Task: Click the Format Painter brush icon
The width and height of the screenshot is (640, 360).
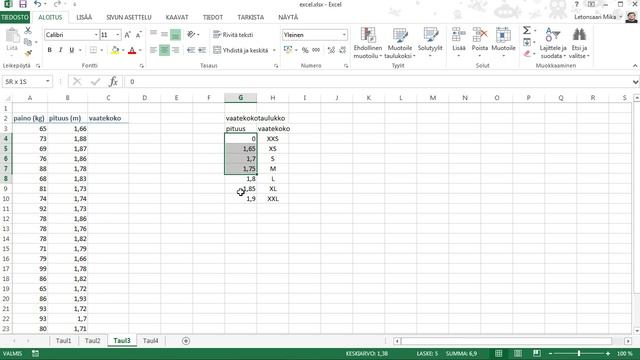Action: (28, 53)
